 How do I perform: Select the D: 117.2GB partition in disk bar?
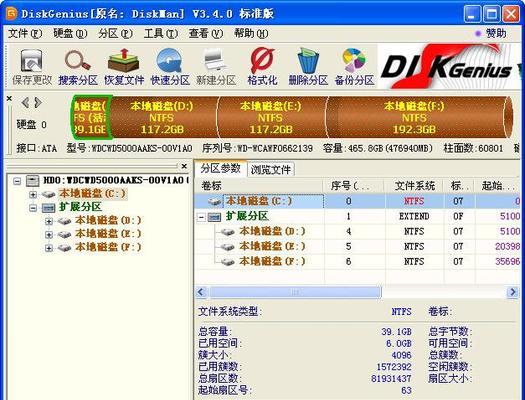coord(162,117)
